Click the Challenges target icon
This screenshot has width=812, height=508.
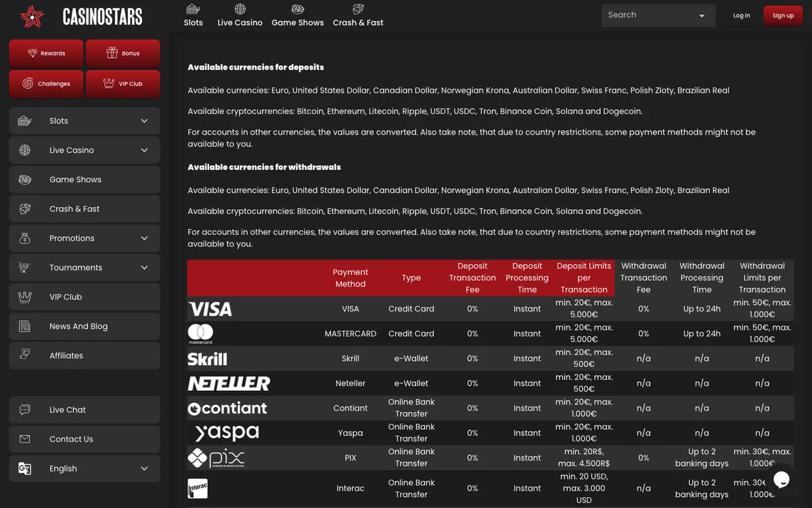pos(28,83)
